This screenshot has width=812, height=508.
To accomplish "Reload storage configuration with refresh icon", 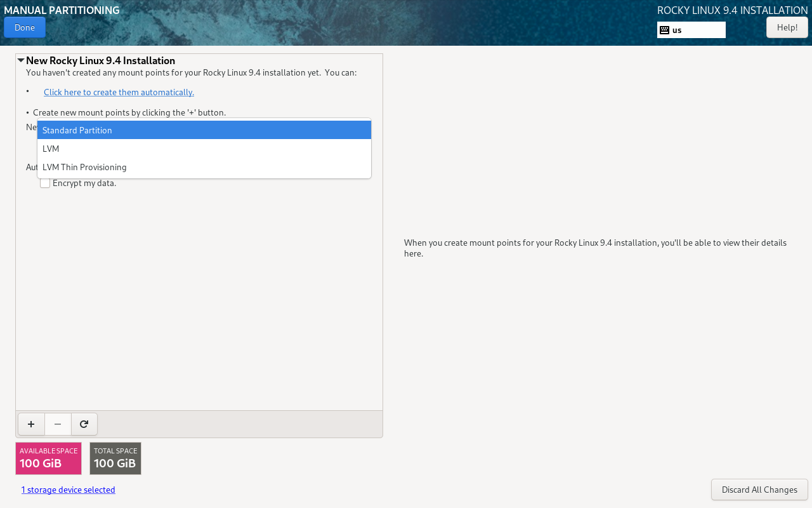I will [84, 424].
